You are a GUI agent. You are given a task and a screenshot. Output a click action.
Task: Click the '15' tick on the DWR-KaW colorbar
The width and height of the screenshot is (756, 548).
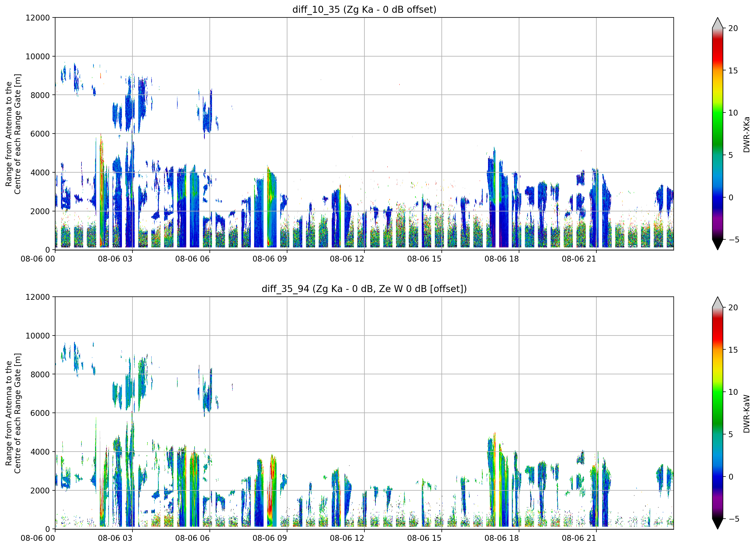(733, 350)
